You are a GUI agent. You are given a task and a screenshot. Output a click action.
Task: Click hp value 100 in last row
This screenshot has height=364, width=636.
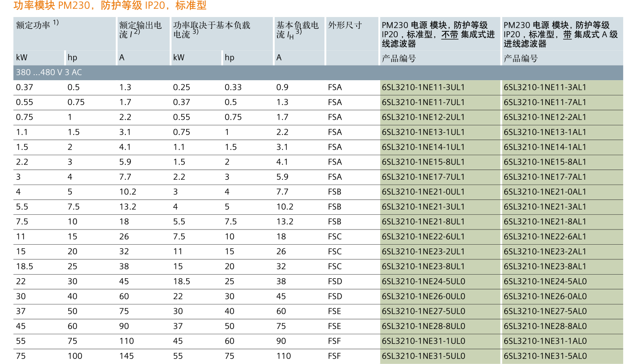75,356
